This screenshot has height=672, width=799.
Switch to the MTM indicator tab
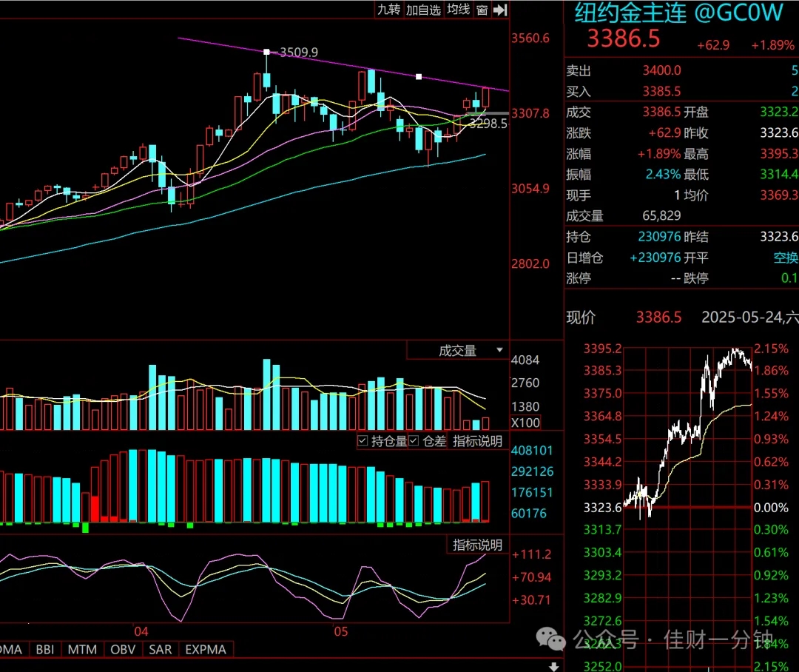[x=82, y=649]
